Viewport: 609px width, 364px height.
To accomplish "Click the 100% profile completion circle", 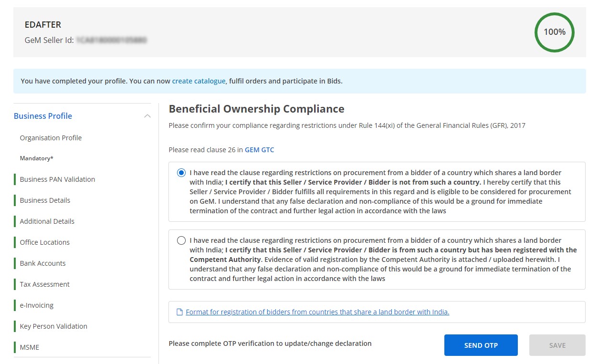I will point(554,32).
